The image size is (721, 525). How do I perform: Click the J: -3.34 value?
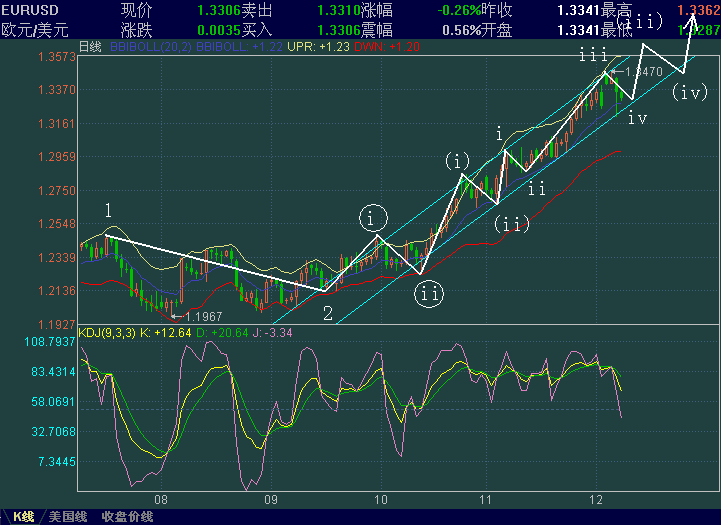click(x=272, y=332)
